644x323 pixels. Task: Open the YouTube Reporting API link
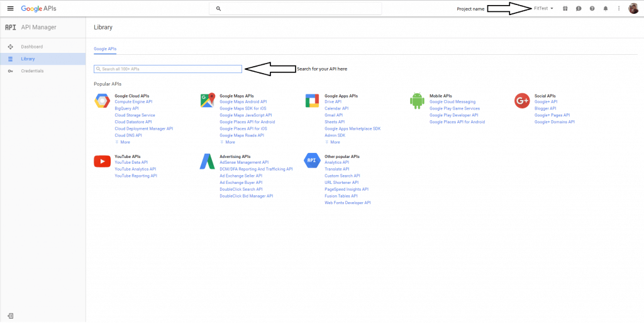(x=136, y=176)
